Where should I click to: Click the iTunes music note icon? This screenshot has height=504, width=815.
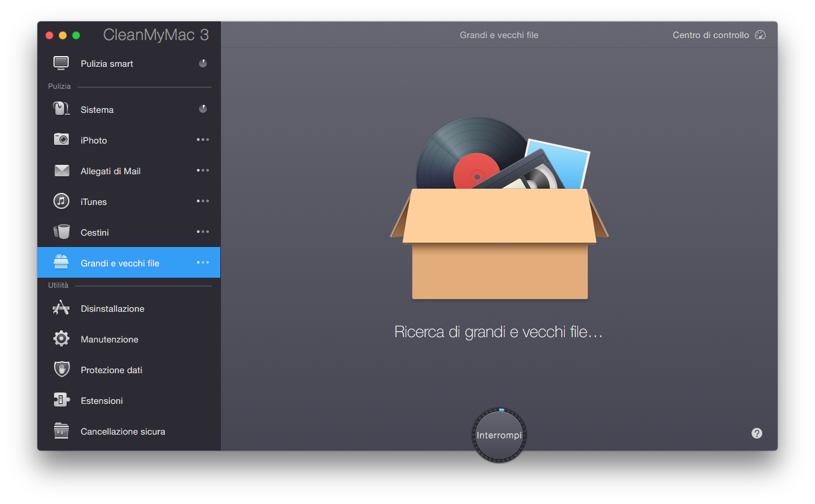pos(61,201)
